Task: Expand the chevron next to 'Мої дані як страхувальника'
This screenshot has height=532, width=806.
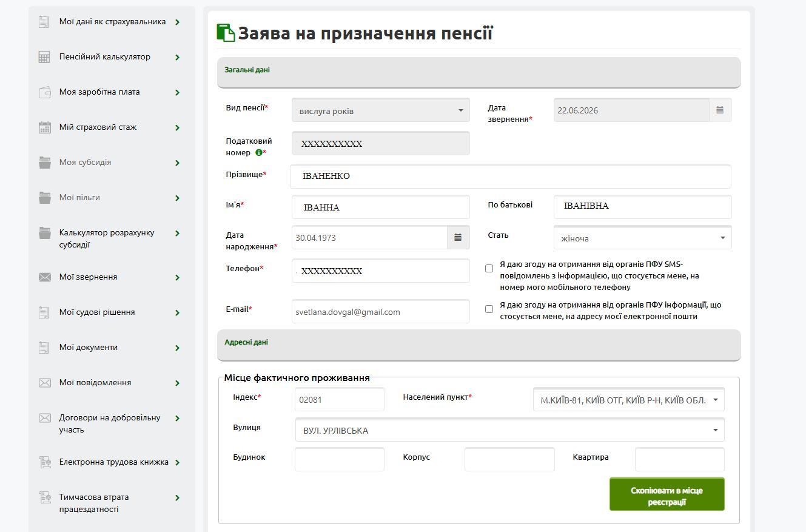Action: click(x=178, y=22)
